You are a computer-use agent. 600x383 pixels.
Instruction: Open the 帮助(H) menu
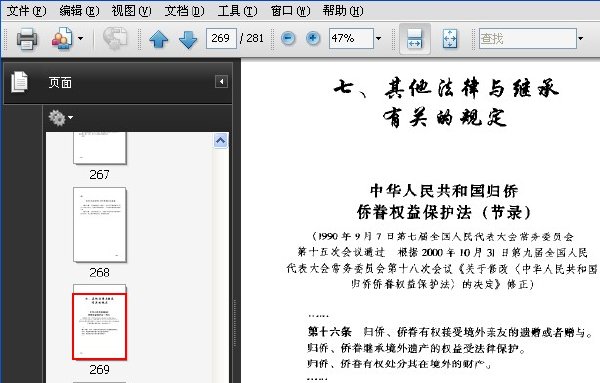343,11
